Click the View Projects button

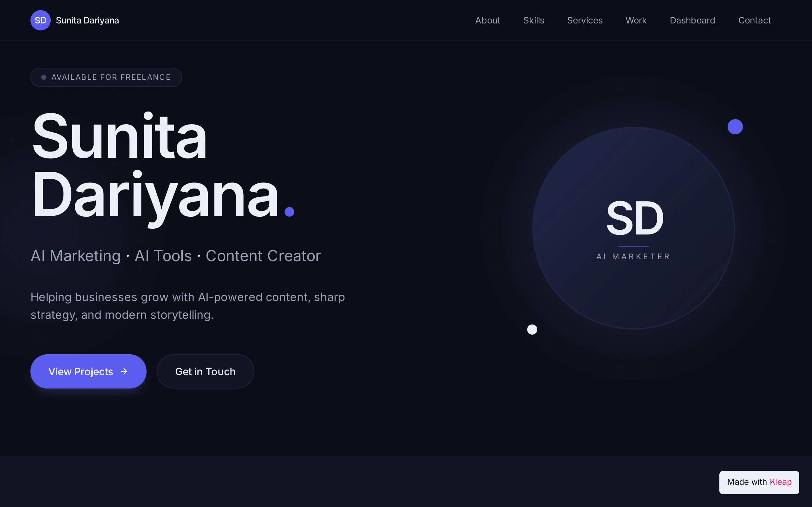pos(88,371)
